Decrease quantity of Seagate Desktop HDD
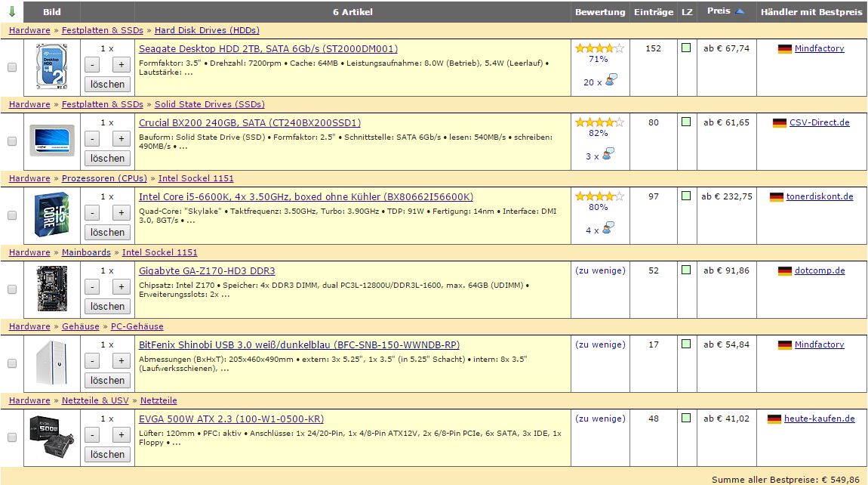The width and height of the screenshot is (868, 485). tap(92, 65)
